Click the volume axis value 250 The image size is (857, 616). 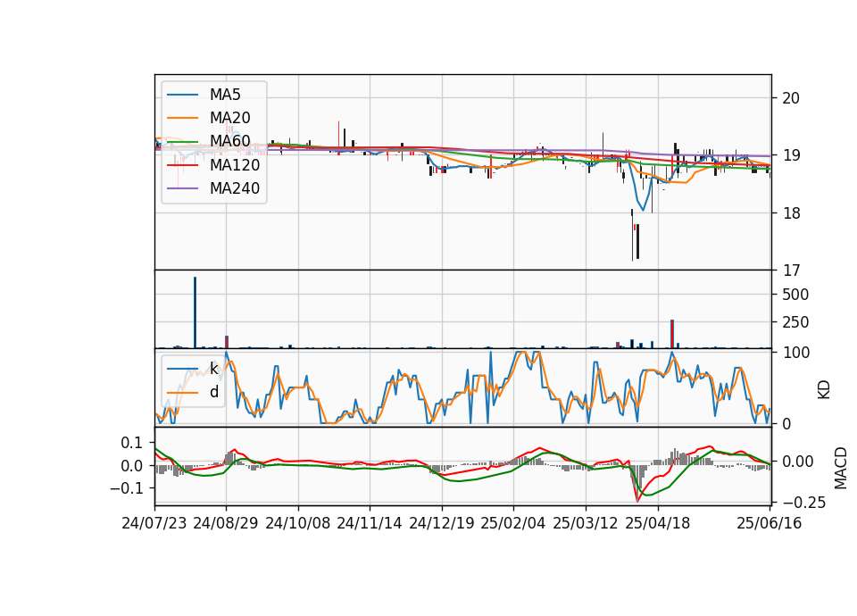pos(795,322)
